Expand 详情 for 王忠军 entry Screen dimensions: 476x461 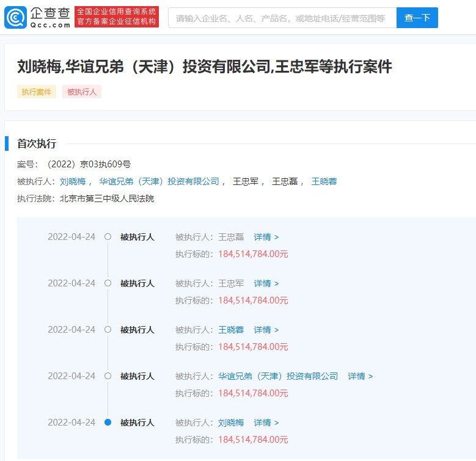coord(266,283)
